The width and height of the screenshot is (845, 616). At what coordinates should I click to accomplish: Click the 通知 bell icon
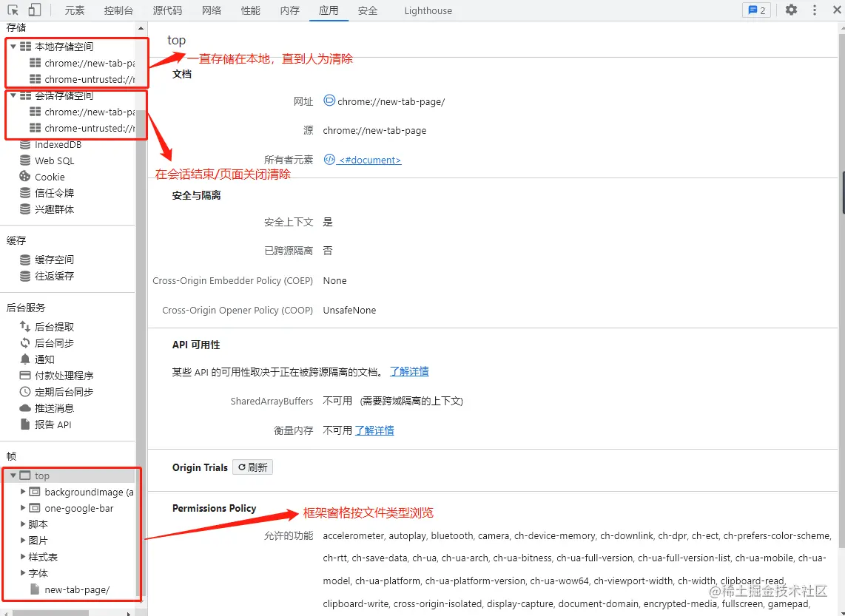pos(25,359)
